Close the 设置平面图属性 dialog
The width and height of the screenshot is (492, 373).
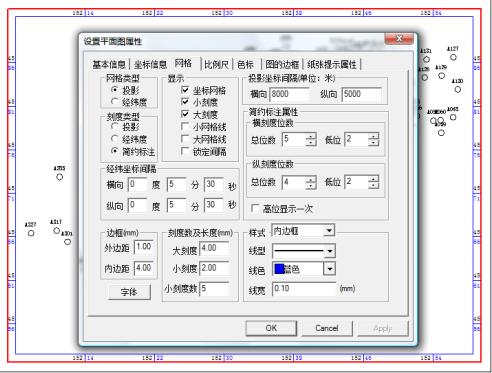pyautogui.click(x=399, y=38)
